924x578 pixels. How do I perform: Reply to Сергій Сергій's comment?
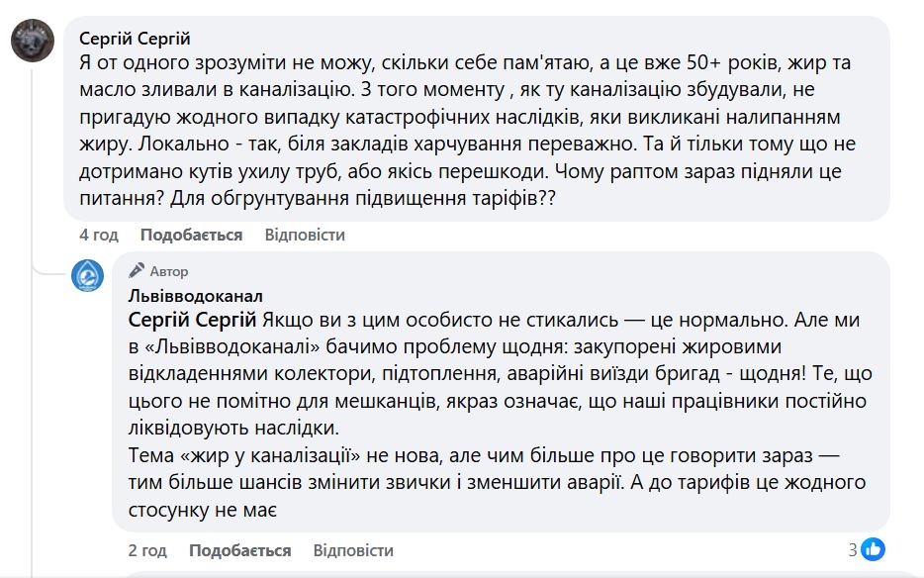coord(305,235)
